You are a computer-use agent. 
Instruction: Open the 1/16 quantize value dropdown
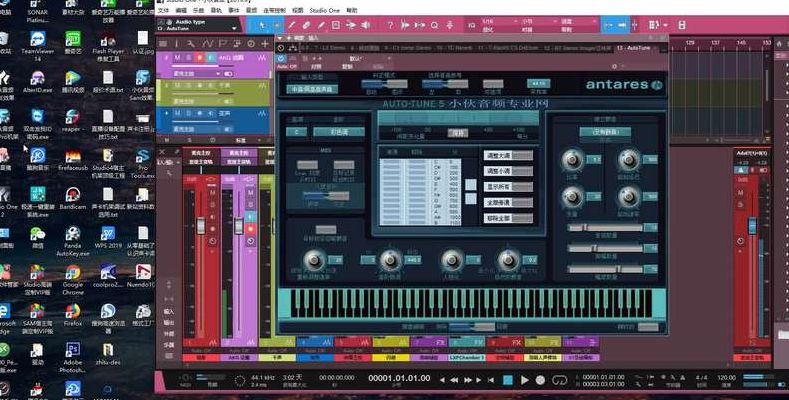click(499, 22)
